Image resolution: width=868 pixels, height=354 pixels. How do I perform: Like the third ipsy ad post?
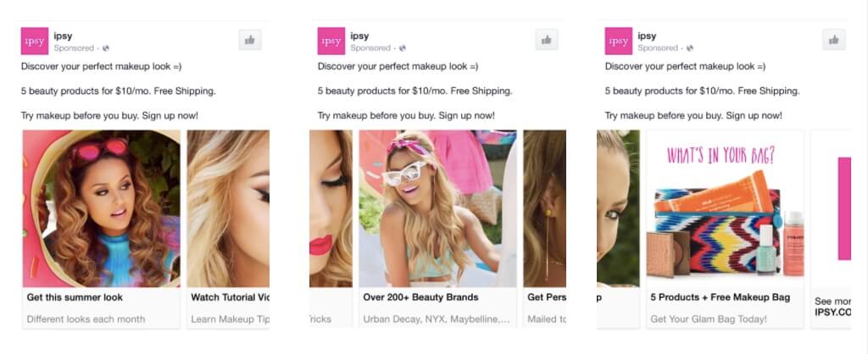(834, 40)
